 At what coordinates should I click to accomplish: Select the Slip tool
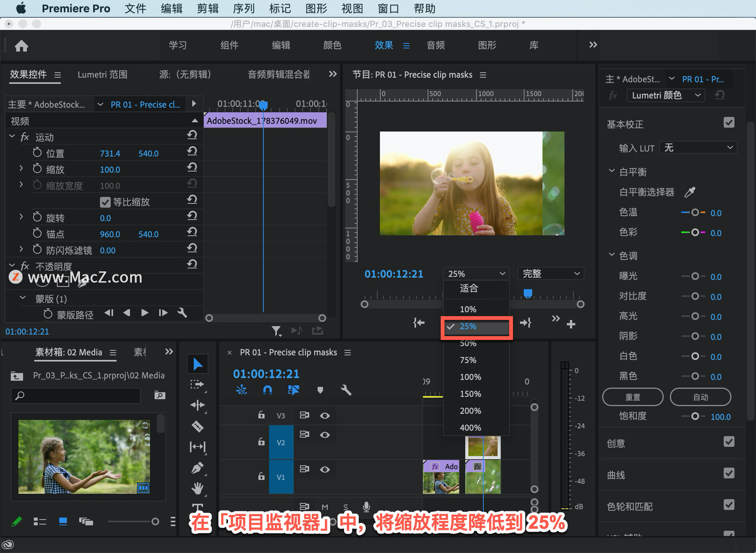pos(197,447)
